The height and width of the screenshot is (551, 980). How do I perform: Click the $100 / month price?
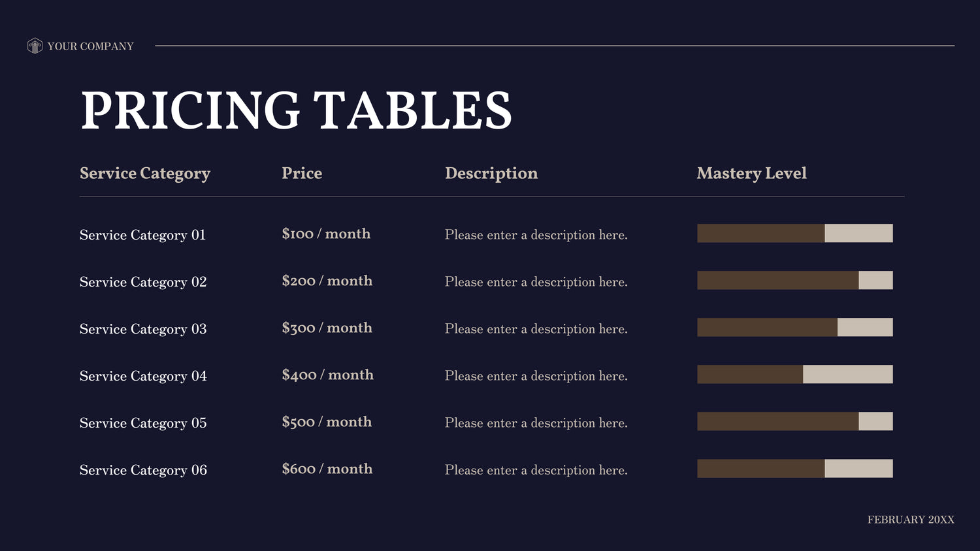[x=326, y=234]
